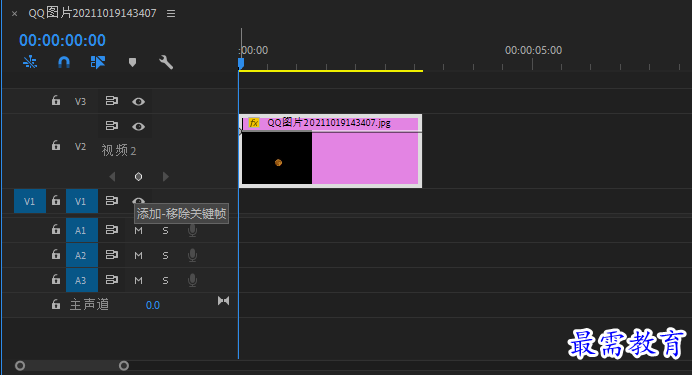Toggle sync lock for V1
The width and height of the screenshot is (692, 375).
pyautogui.click(x=112, y=201)
